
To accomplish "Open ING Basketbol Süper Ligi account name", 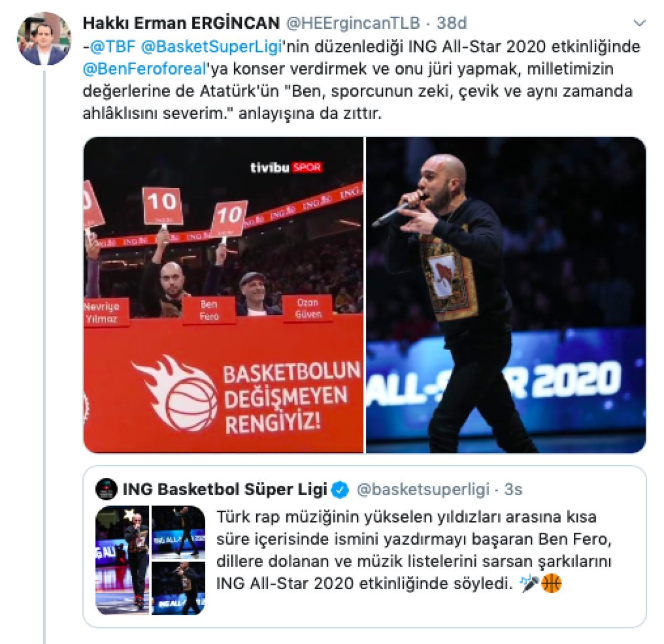I will point(225,490).
